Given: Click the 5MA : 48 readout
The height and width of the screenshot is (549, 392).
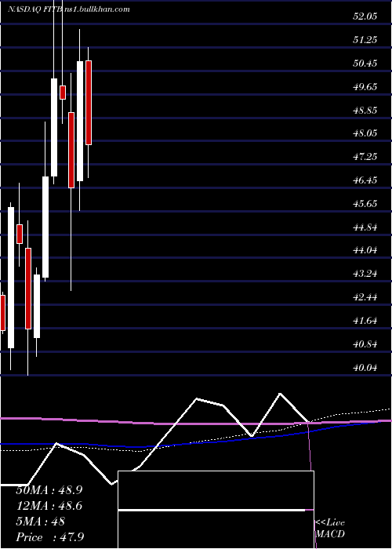Looking at the screenshot, I should click(40, 522).
